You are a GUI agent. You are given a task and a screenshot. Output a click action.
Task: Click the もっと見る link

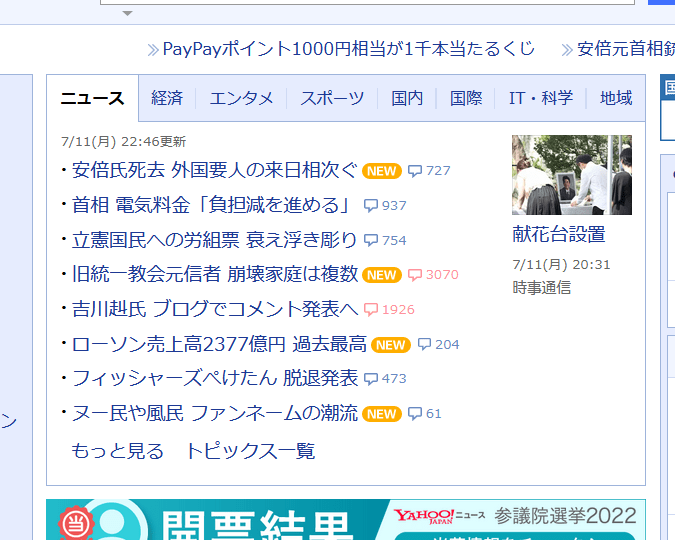(x=118, y=451)
